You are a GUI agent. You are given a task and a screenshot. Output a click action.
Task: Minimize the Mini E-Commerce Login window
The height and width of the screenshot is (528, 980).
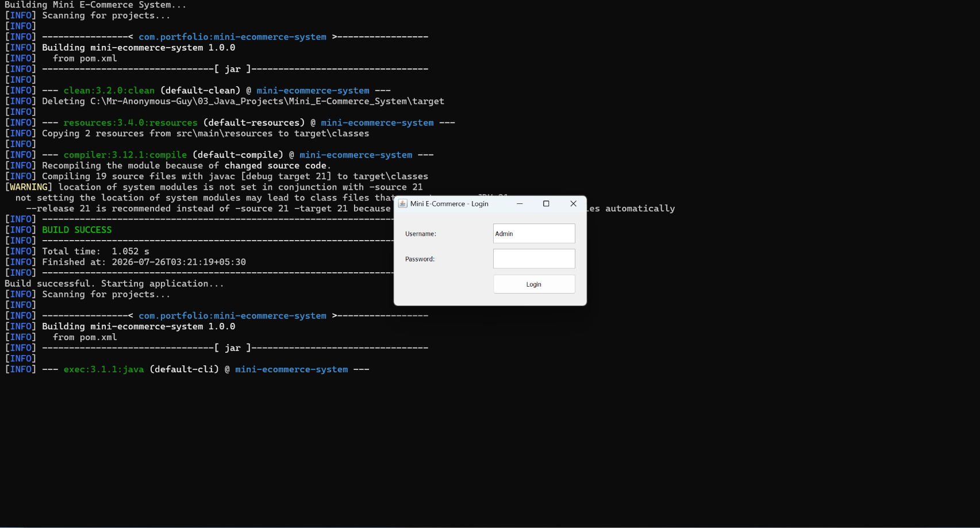pos(520,203)
